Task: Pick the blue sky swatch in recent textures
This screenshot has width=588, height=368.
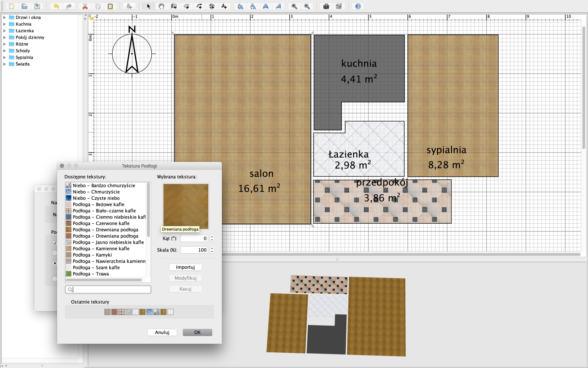Action: click(150, 312)
